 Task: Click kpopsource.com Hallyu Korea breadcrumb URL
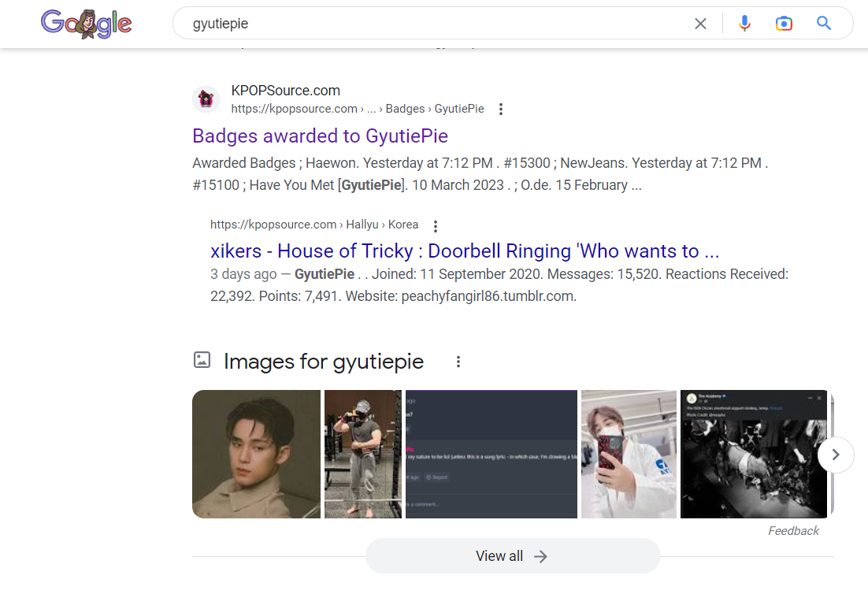click(313, 225)
